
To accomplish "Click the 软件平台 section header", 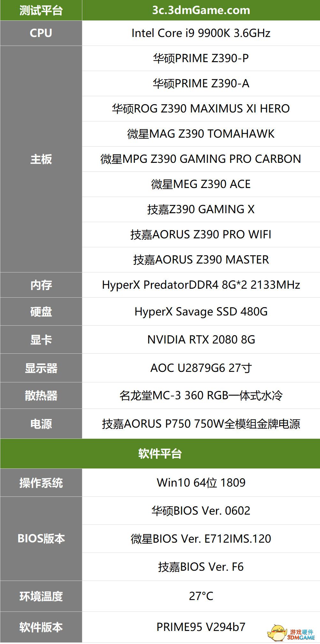I will coord(160,453).
